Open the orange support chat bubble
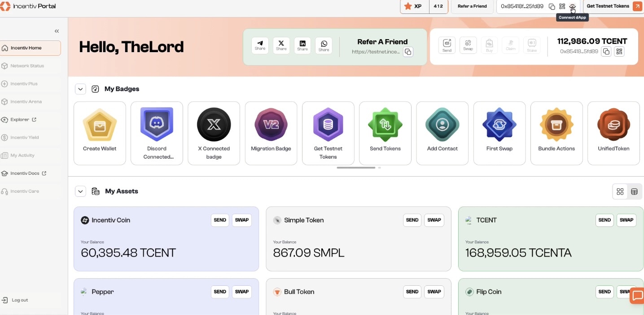The image size is (644, 315). coord(637,296)
